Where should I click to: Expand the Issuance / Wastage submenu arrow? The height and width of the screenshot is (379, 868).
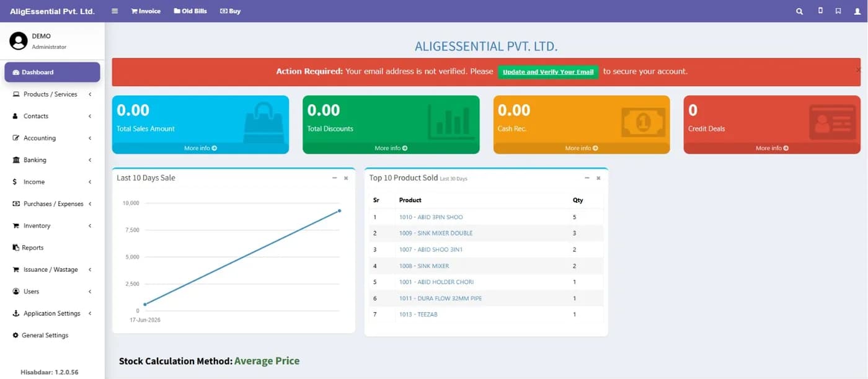click(x=90, y=270)
